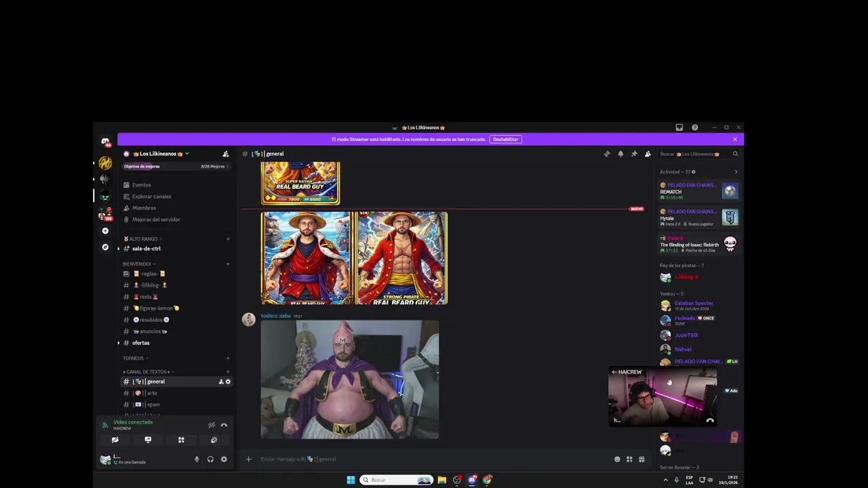Expand Objetivo de mejoras 8/28 Mejoras

(x=176, y=166)
